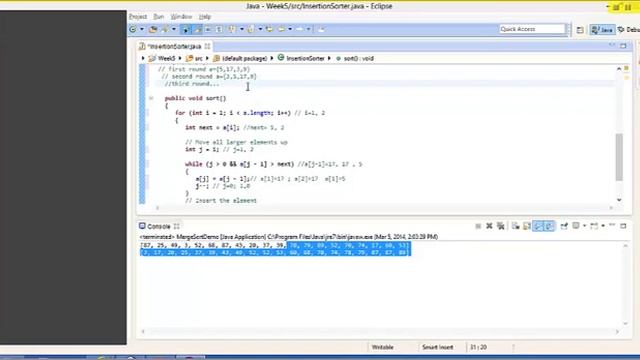Open the Window menu
This screenshot has width=640, height=360.
tap(181, 17)
